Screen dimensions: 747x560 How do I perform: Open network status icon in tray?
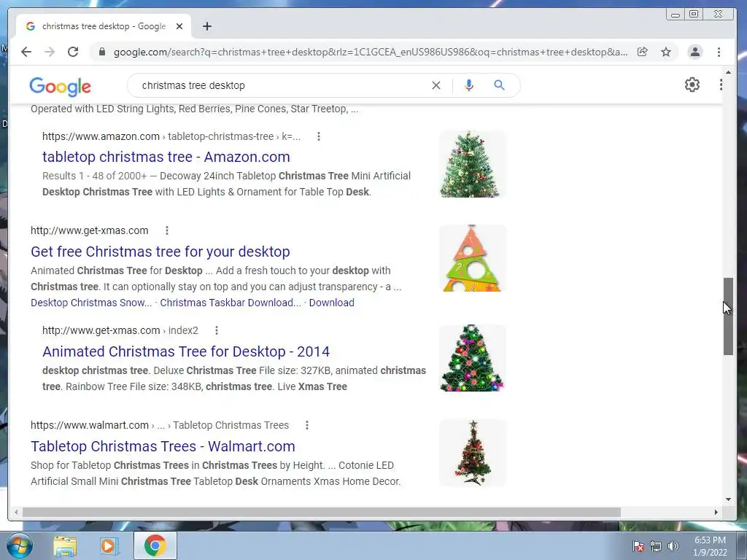point(656,546)
